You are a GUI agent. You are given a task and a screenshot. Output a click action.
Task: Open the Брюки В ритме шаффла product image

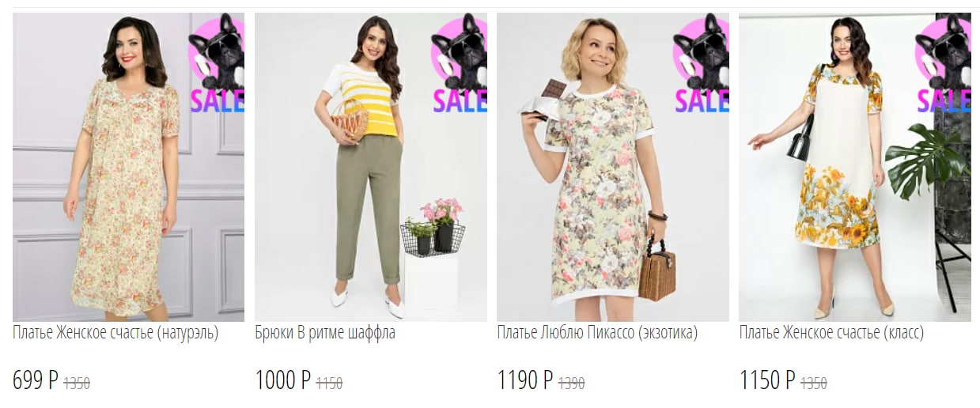click(371, 167)
